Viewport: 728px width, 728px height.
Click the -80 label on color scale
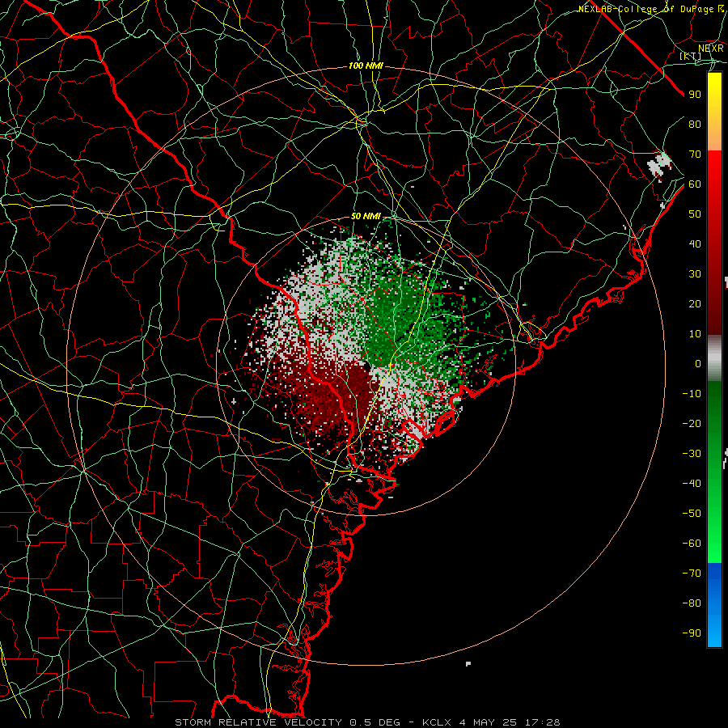click(x=692, y=603)
